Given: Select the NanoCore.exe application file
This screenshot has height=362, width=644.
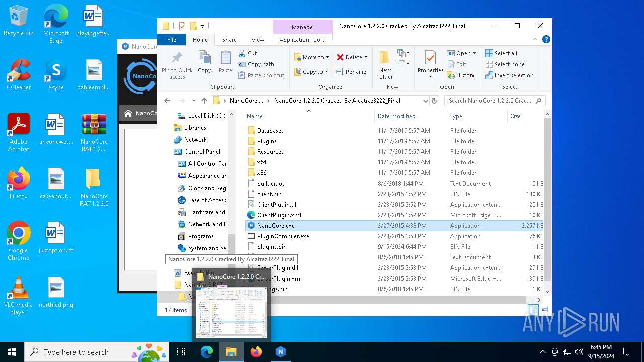Looking at the screenshot, I should (x=394, y=226).
